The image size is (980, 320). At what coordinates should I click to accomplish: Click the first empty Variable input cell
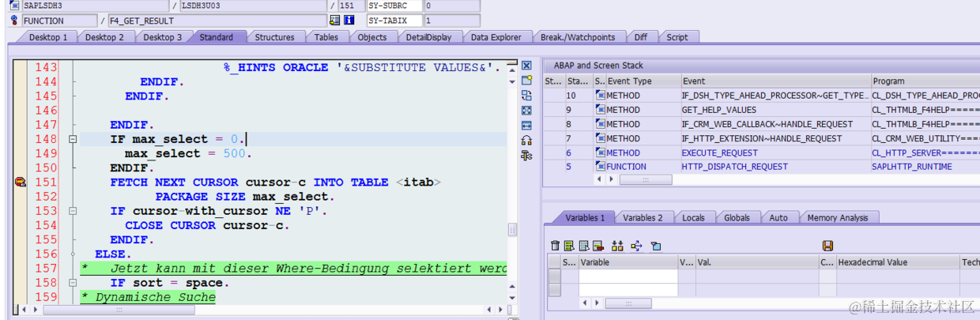coord(628,276)
